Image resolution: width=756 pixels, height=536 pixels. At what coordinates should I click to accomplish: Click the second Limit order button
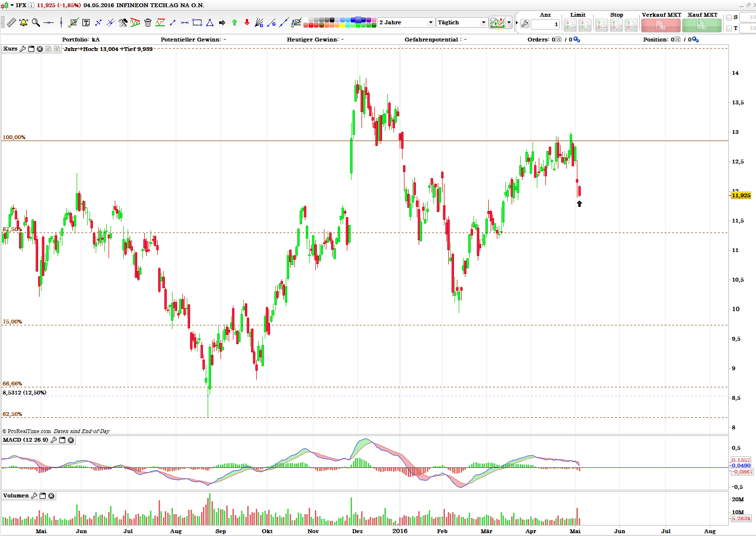tap(585, 25)
